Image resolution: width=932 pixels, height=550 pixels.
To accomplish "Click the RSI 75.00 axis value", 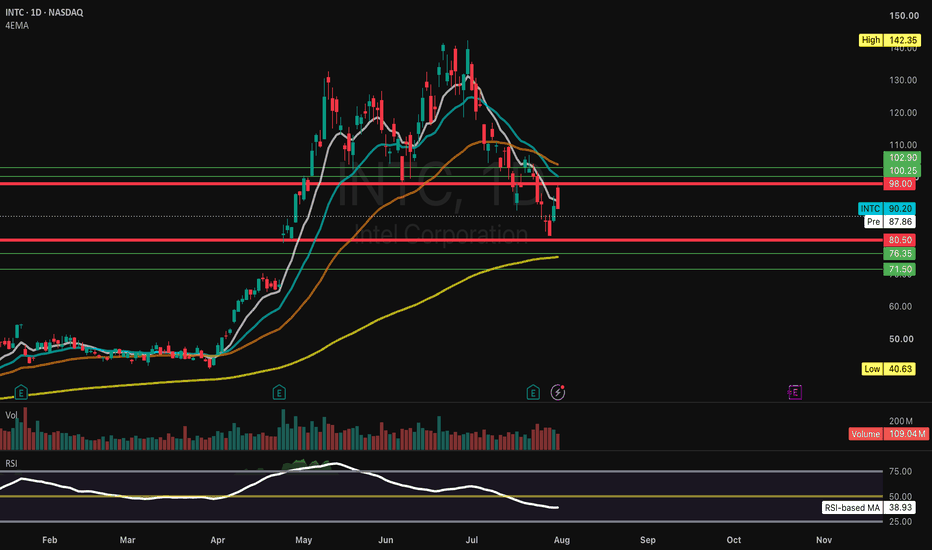I will 900,472.
